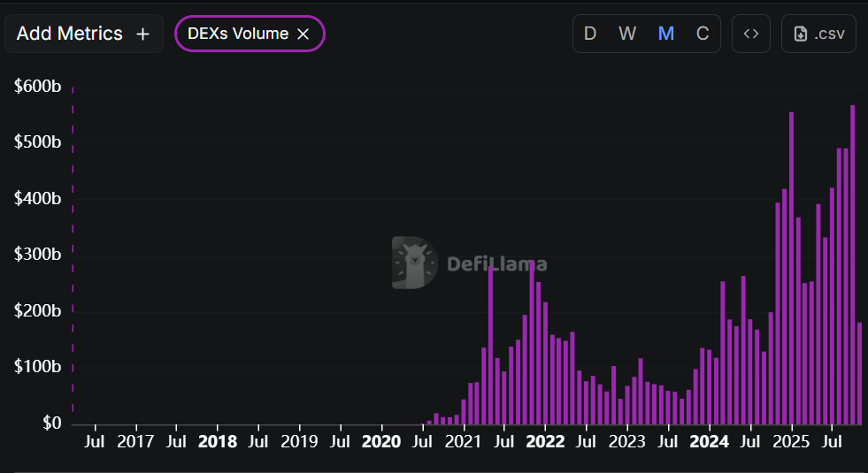
Task: Click the DefiLlama llama logo watermark
Action: (415, 263)
